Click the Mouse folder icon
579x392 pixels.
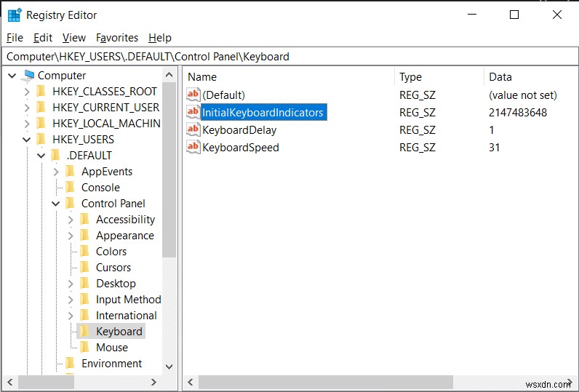pyautogui.click(x=86, y=348)
